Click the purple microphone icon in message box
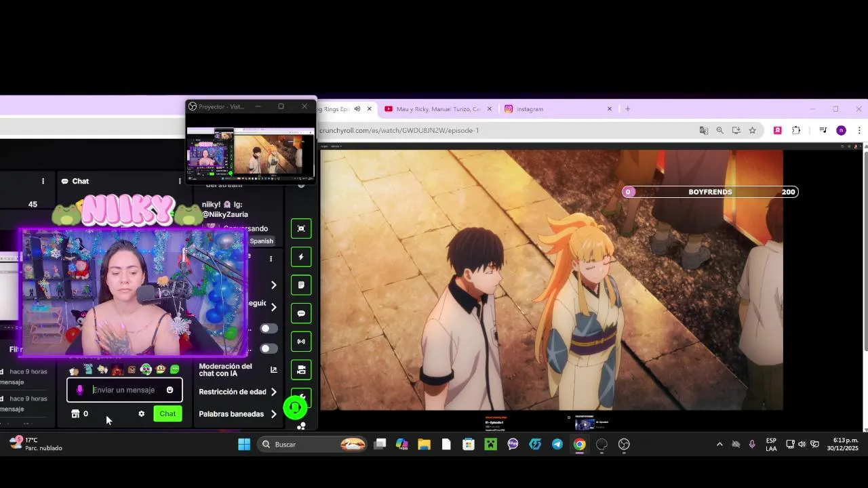This screenshot has height=488, width=868. pyautogui.click(x=80, y=390)
